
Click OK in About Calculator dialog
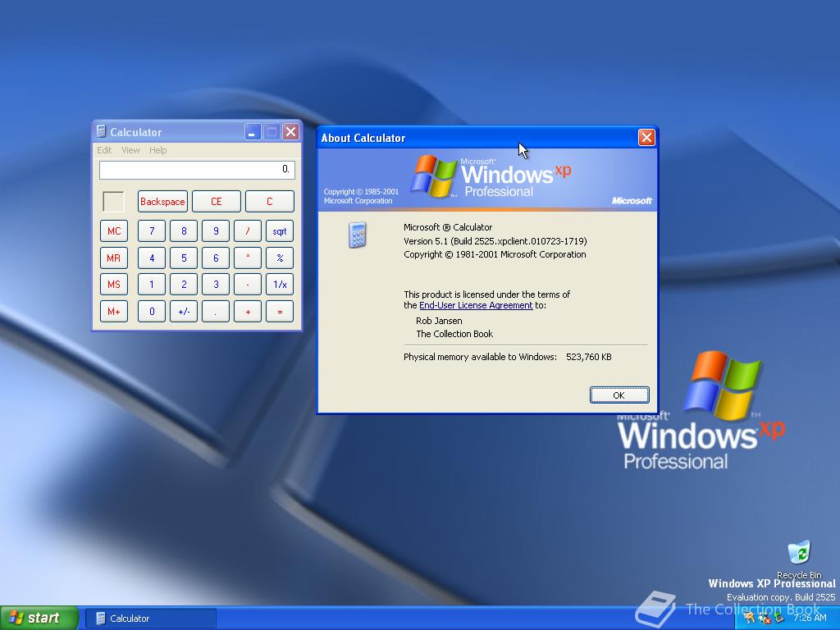(x=619, y=395)
